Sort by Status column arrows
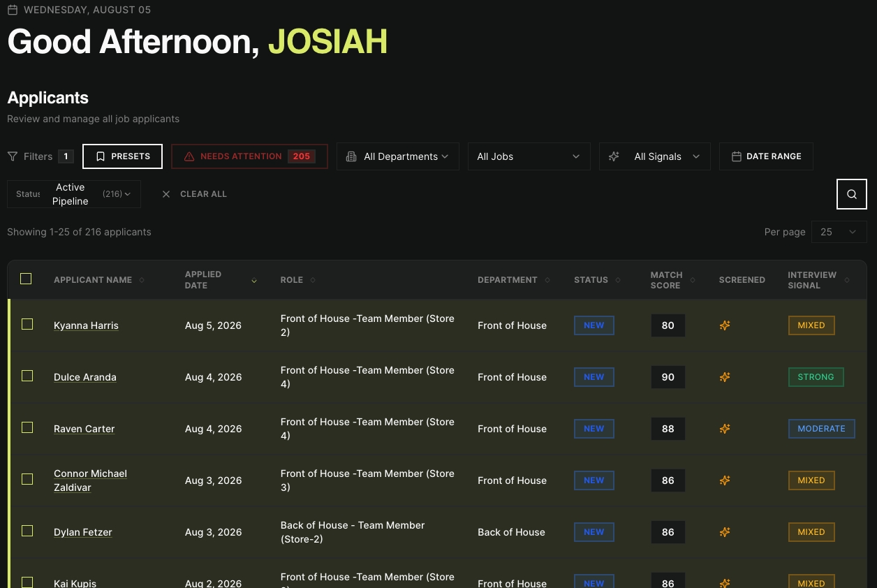The width and height of the screenshot is (877, 588). [x=618, y=280]
